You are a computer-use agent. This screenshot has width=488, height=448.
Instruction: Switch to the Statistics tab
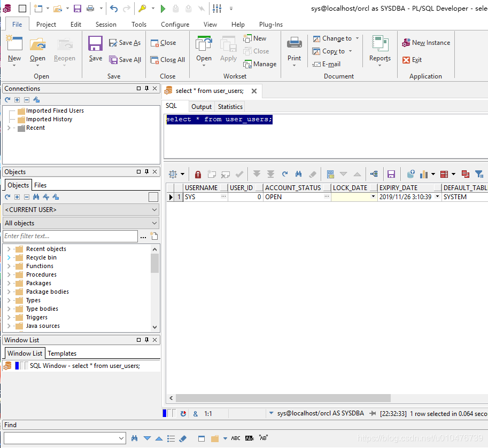click(230, 107)
